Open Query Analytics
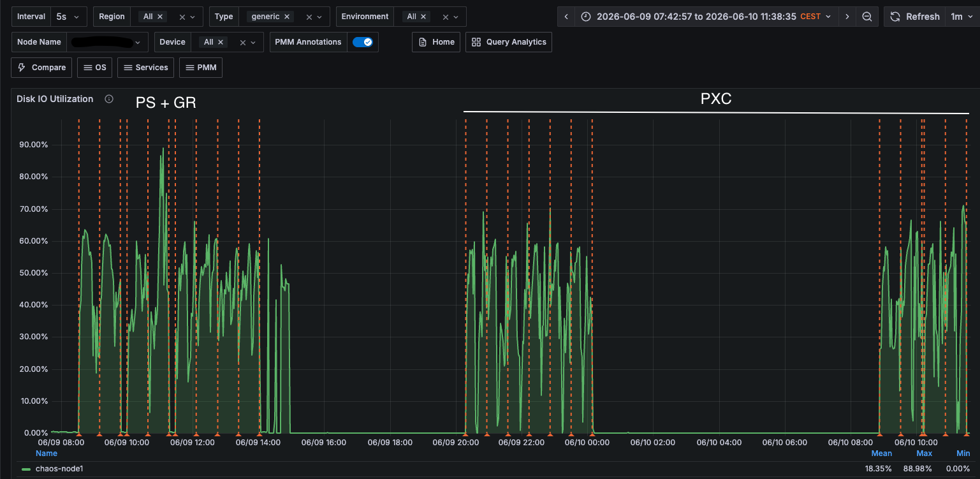980x479 pixels. (509, 42)
